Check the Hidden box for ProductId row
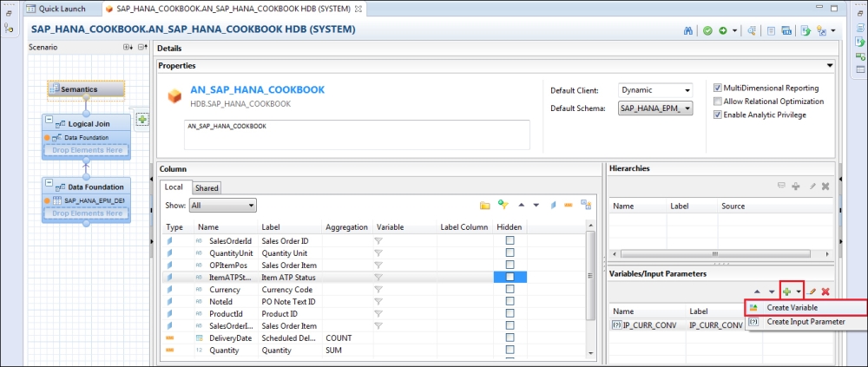The width and height of the screenshot is (868, 367). (x=510, y=313)
